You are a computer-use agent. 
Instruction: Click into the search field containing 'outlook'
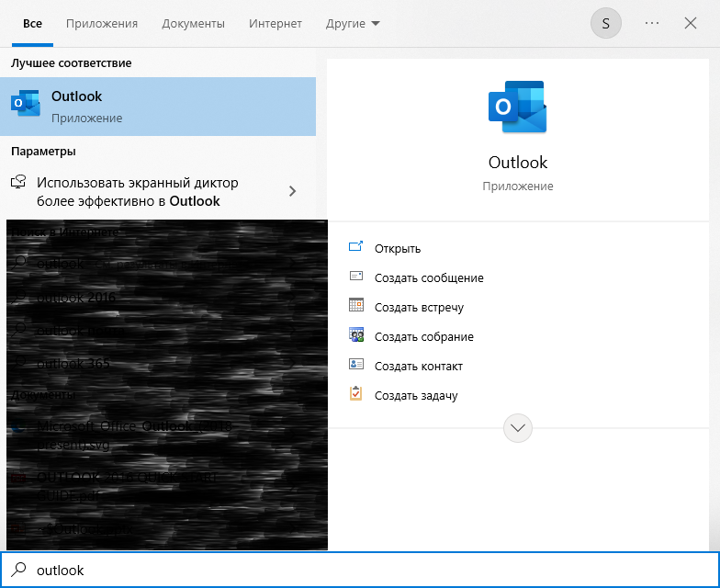point(360,570)
